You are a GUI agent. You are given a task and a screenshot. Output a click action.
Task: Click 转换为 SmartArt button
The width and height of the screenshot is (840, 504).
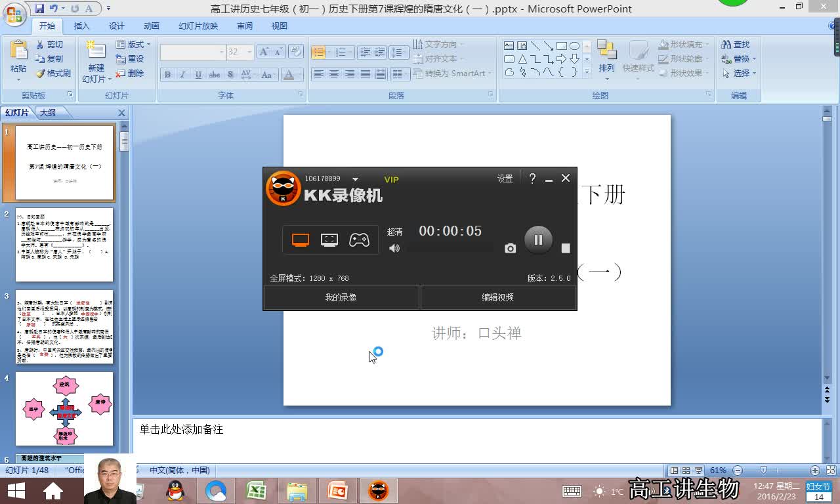(x=453, y=73)
